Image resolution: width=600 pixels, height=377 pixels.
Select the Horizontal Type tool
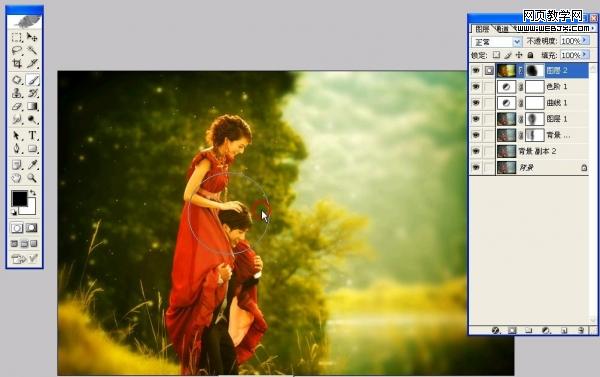33,135
